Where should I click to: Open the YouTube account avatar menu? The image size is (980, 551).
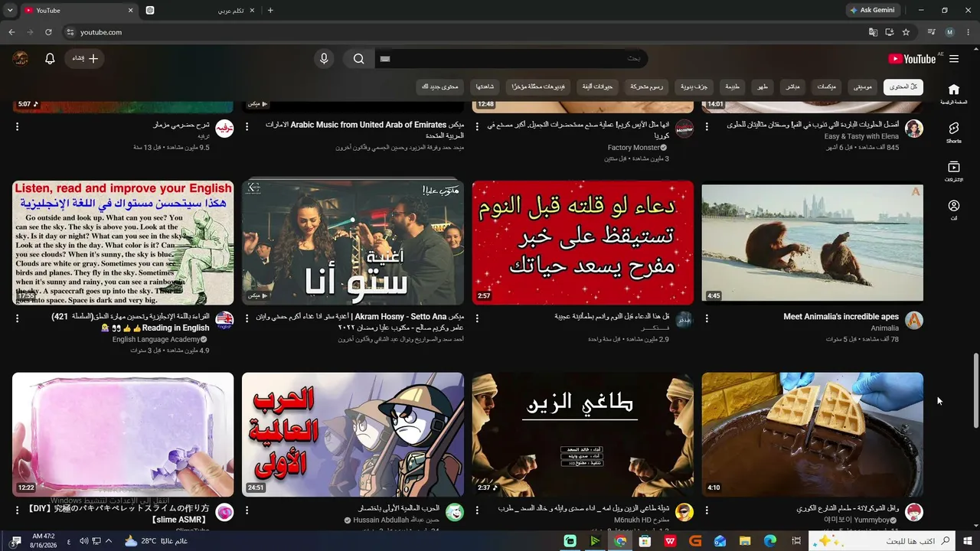(21, 59)
